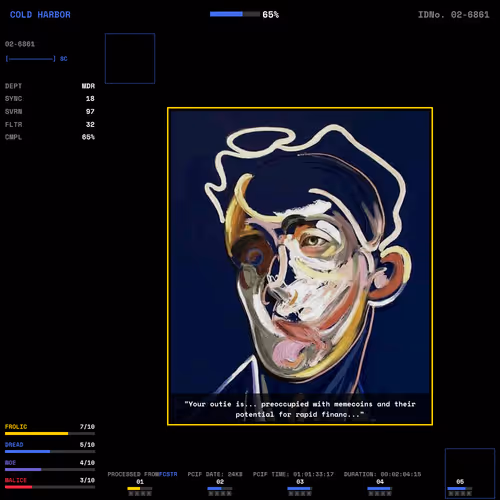Click the top completion progress bar
The width and height of the screenshot is (500, 500).
click(x=235, y=14)
